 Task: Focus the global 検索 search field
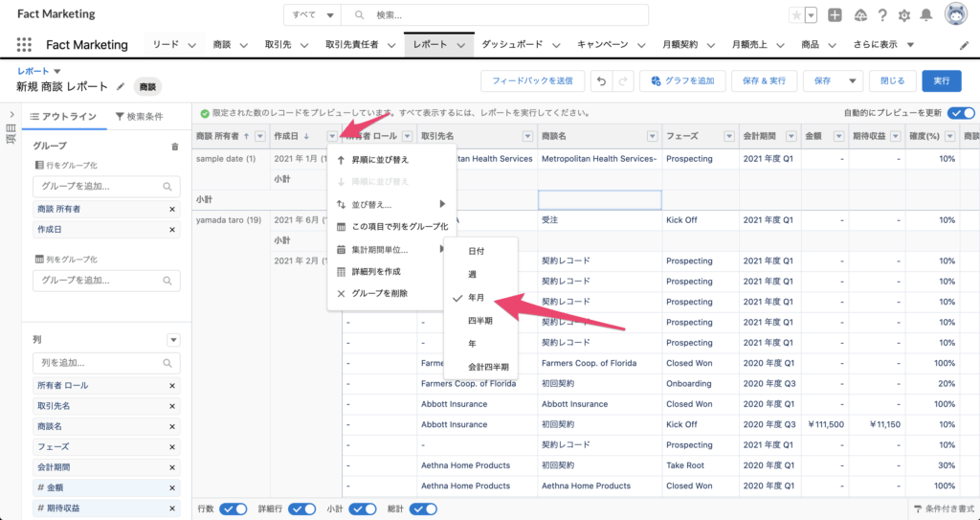(495, 15)
